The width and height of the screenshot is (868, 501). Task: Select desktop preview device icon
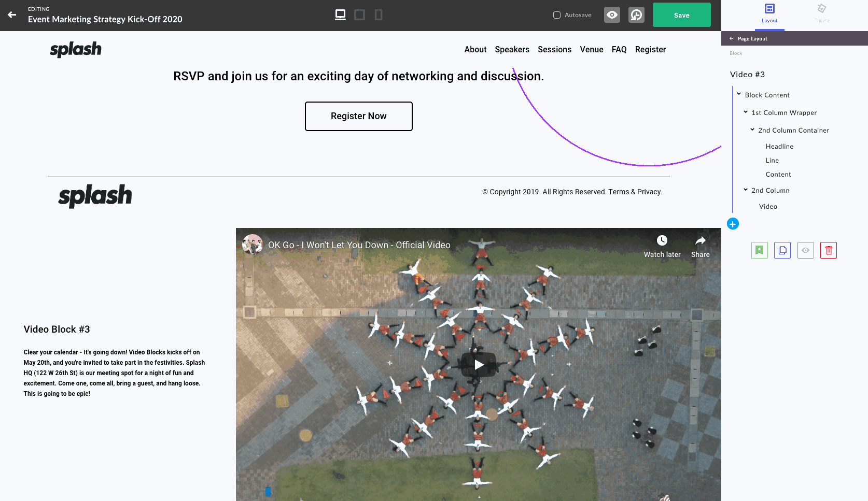tap(340, 15)
